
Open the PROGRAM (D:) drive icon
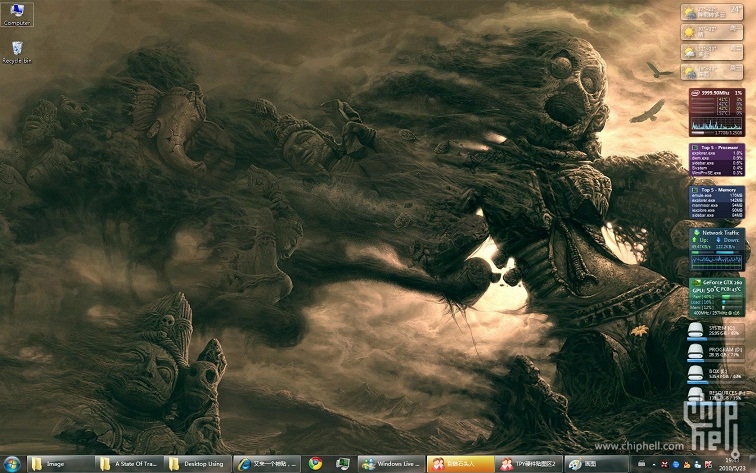[x=695, y=351]
